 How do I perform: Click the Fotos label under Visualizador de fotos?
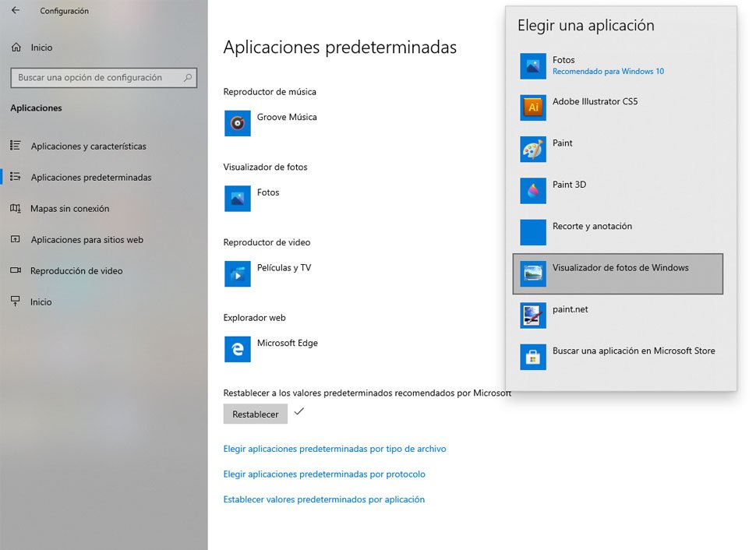coord(268,192)
